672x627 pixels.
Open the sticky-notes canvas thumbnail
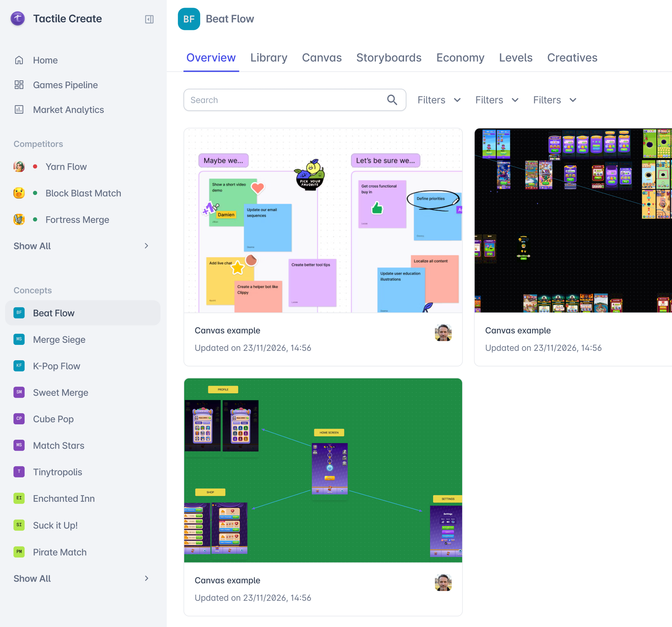pos(323,220)
